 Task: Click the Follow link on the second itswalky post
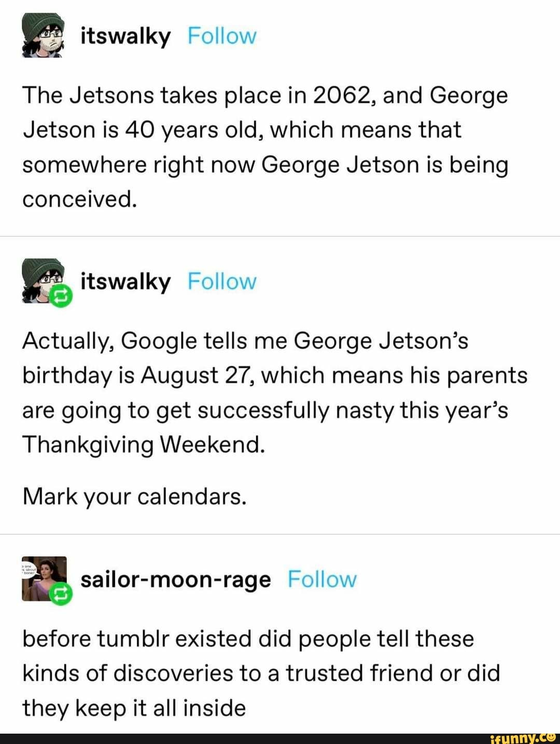coord(222,282)
